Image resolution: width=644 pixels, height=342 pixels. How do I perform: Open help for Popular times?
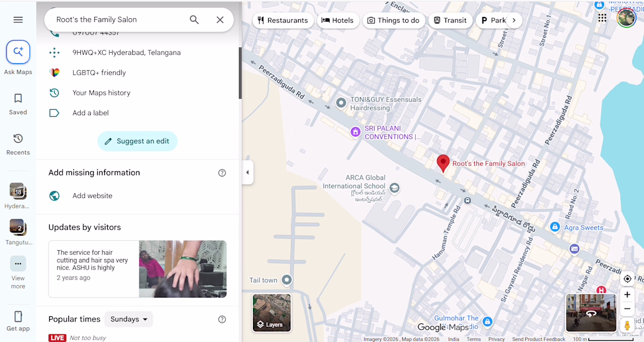click(x=222, y=319)
